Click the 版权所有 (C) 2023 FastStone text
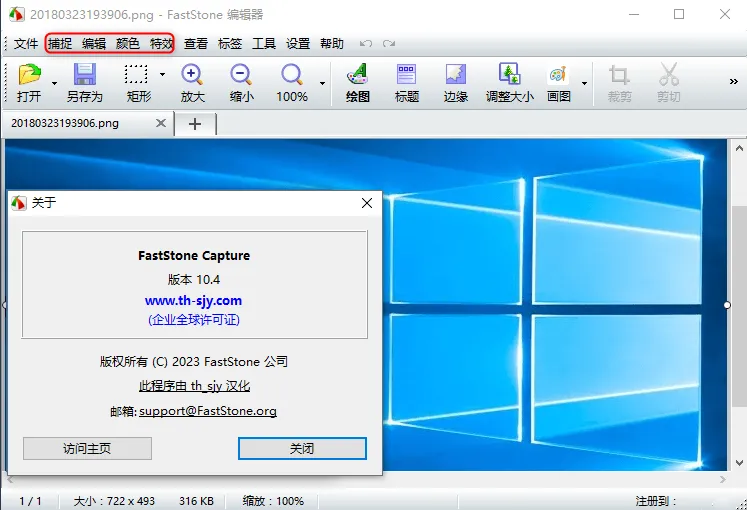Image resolution: width=747 pixels, height=510 pixels. (193, 361)
